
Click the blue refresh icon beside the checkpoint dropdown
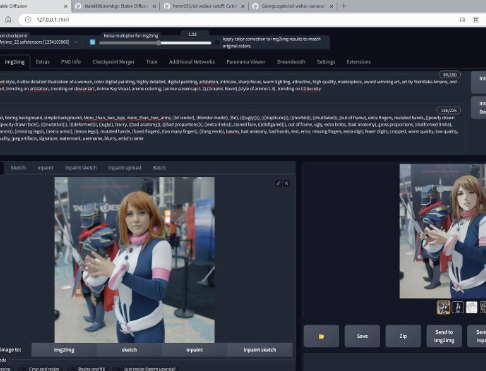click(x=92, y=42)
